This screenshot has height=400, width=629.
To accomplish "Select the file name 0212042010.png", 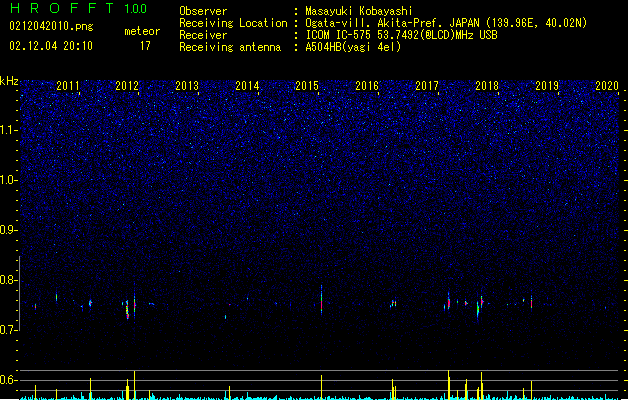I will pos(51,26).
